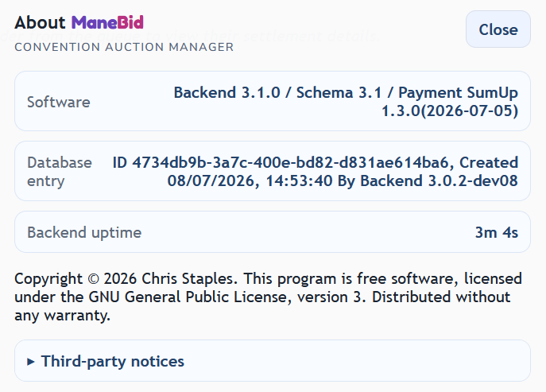Viewport: 546px width, 392px height.
Task: Select the Backend uptime row
Action: pyautogui.click(x=273, y=232)
